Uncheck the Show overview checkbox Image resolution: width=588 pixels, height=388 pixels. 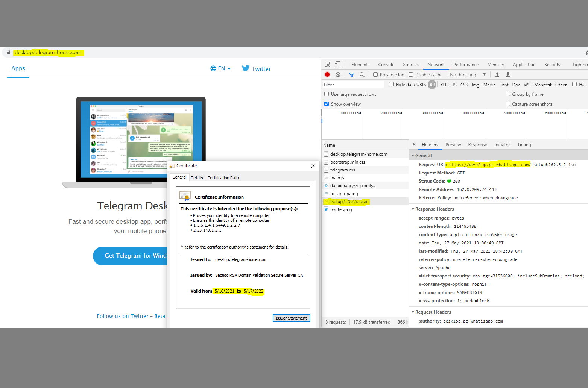[x=326, y=104]
